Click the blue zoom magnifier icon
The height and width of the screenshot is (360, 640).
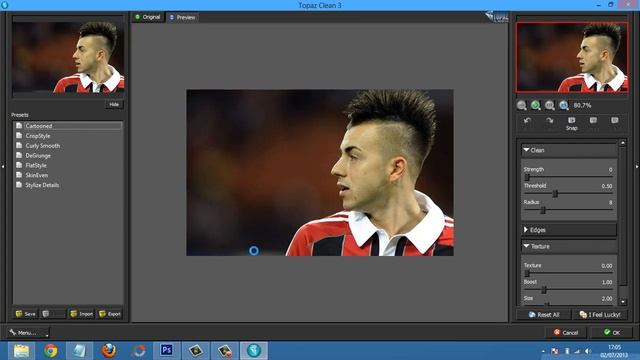pyautogui.click(x=564, y=105)
